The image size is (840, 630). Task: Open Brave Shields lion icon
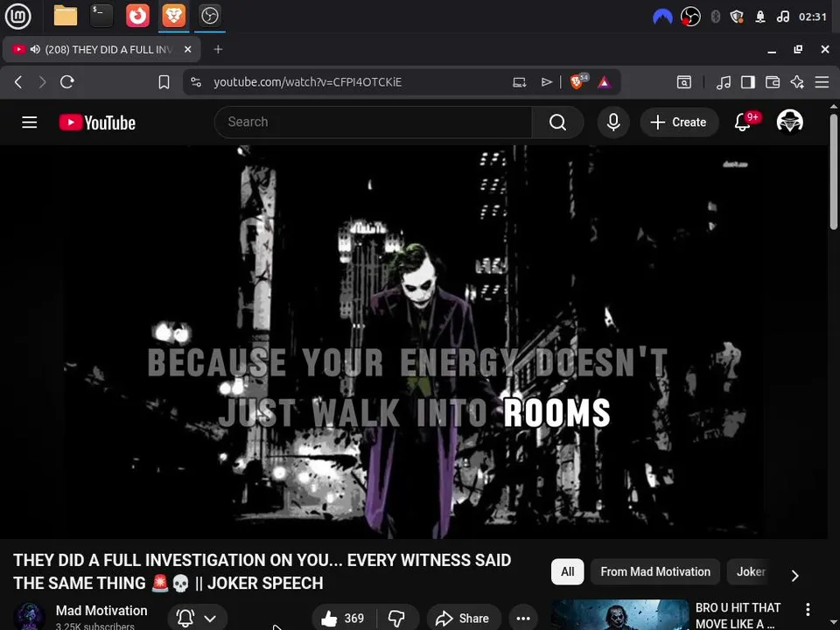point(577,82)
